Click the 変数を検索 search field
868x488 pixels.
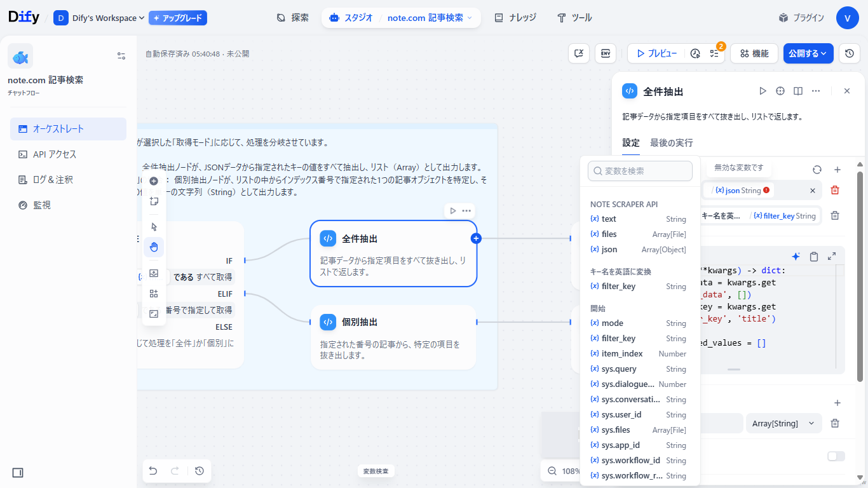(640, 171)
